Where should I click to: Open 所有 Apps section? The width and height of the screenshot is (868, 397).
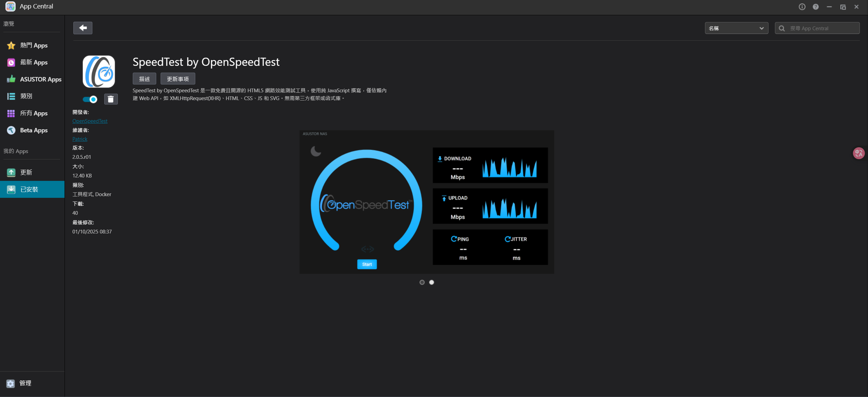[x=33, y=113]
